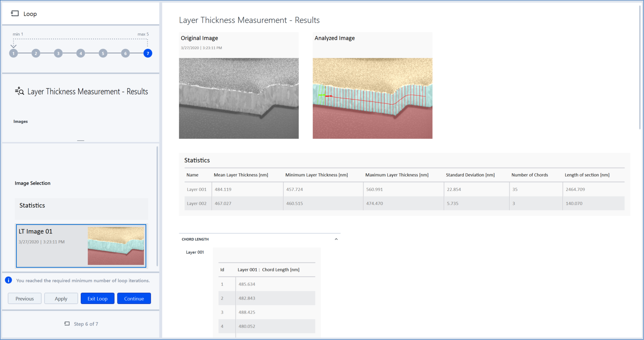Select the LT Image 01 thumbnail
Image resolution: width=644 pixels, height=340 pixels.
point(81,246)
